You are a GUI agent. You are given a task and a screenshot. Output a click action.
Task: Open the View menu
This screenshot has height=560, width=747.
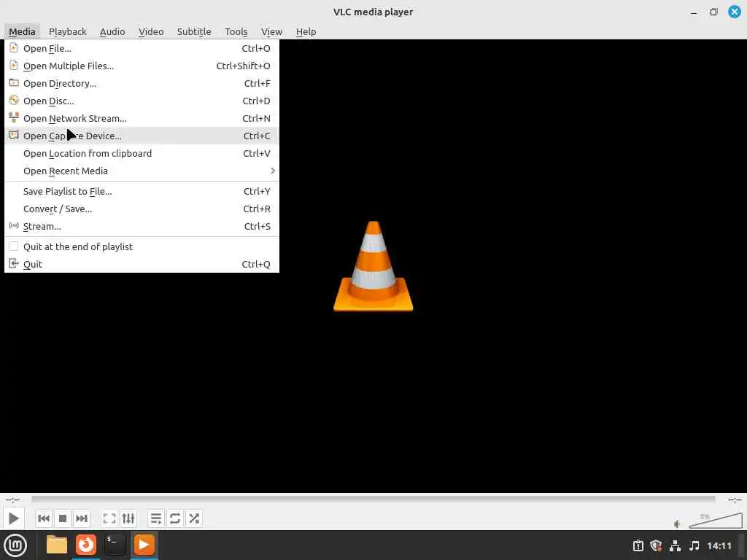point(271,31)
